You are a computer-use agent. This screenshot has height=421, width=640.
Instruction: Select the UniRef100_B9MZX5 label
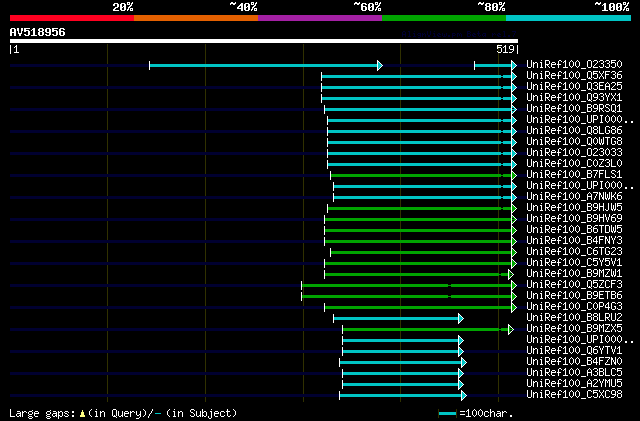click(x=574, y=329)
